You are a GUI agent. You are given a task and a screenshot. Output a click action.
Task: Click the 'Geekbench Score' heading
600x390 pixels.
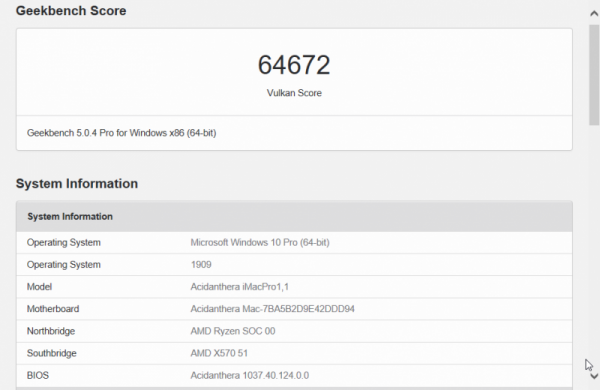pos(71,11)
